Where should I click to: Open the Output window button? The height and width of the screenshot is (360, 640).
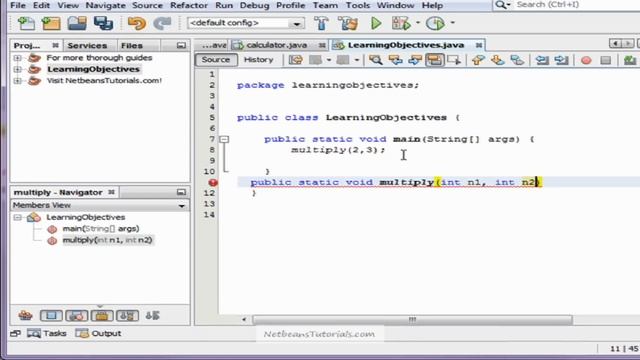coord(98,333)
